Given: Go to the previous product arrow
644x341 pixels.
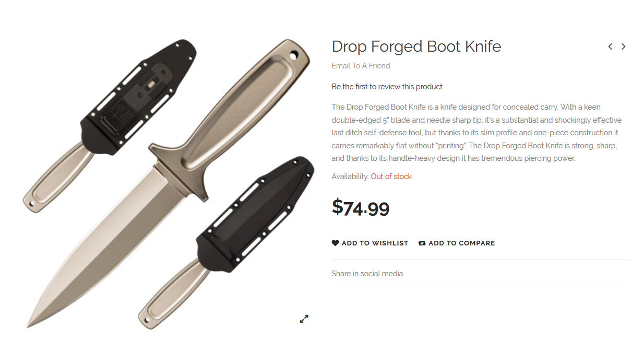Looking at the screenshot, I should pos(610,46).
